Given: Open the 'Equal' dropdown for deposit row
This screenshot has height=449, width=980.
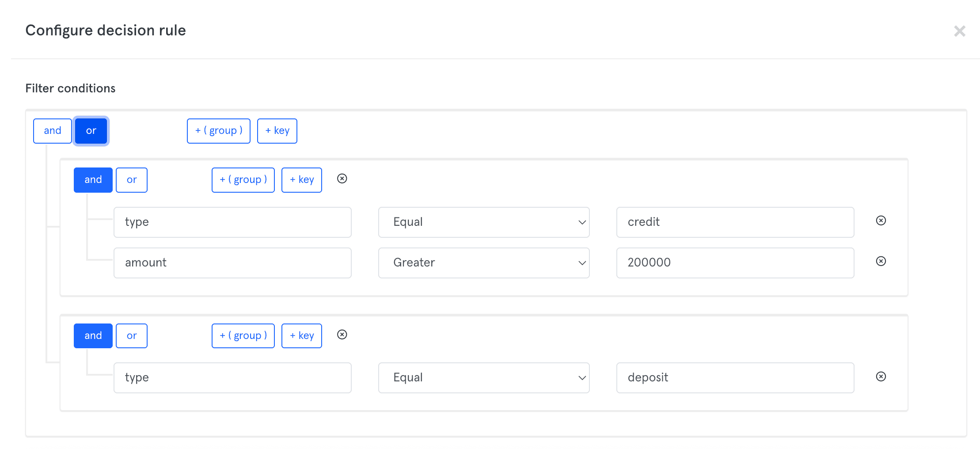Looking at the screenshot, I should click(x=484, y=378).
